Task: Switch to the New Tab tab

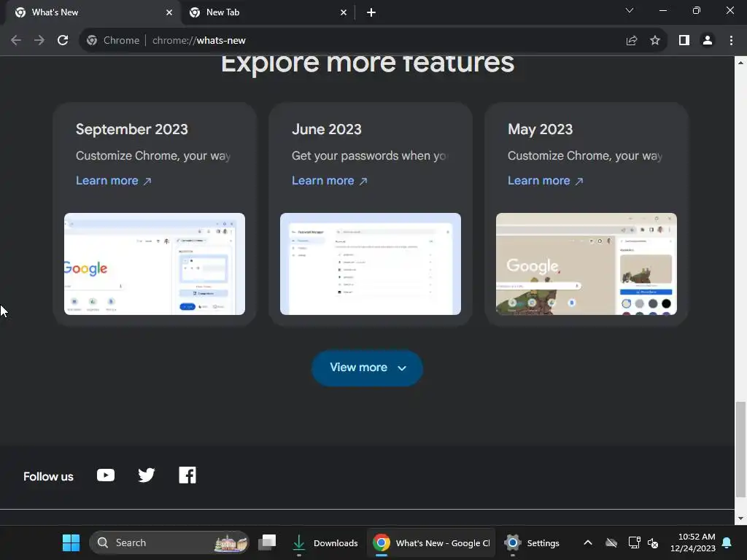Action: 268,12
